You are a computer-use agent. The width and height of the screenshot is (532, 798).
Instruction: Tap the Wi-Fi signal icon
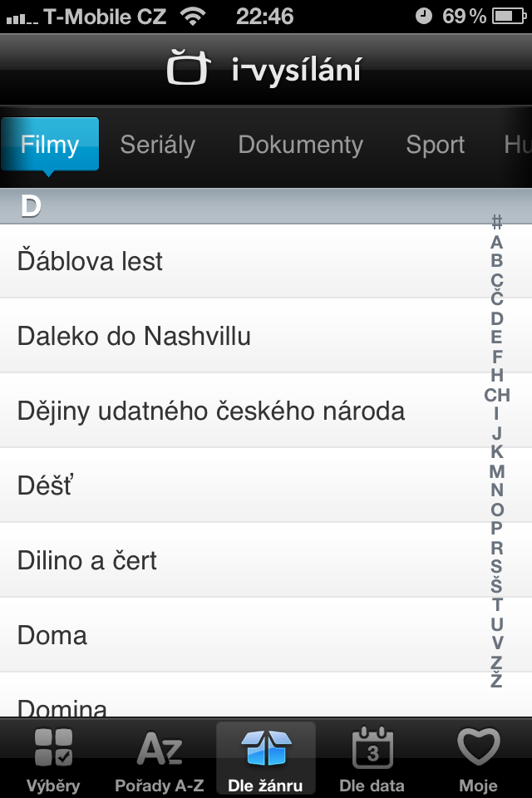pyautogui.click(x=194, y=16)
